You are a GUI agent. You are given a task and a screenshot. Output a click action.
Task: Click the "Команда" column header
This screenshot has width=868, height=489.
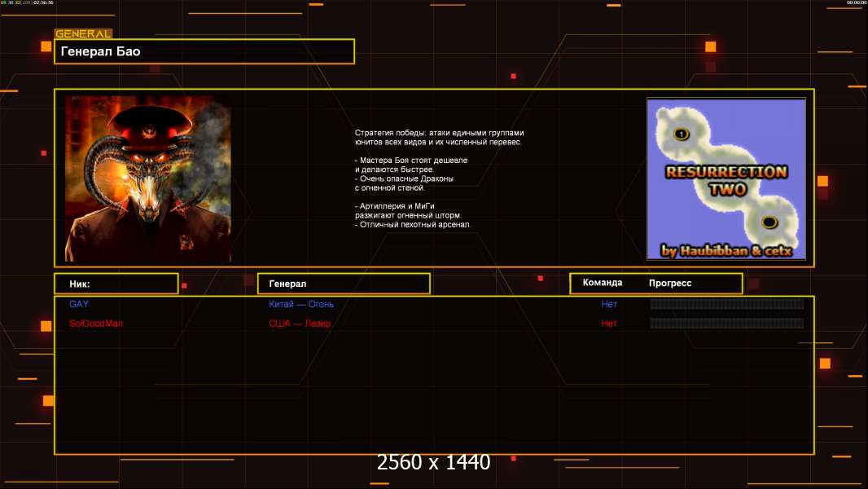tap(603, 283)
